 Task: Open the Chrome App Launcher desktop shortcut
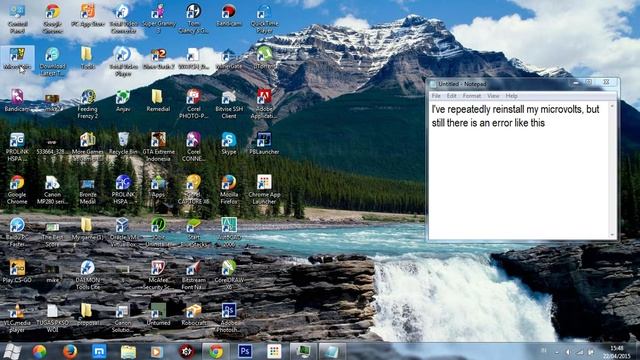[x=264, y=189]
